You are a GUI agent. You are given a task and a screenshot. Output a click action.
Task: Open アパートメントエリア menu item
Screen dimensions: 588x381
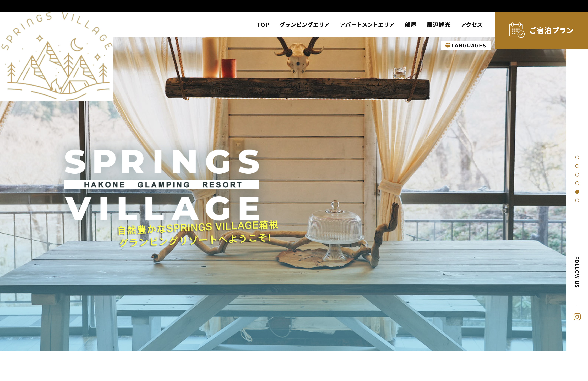pyautogui.click(x=367, y=25)
